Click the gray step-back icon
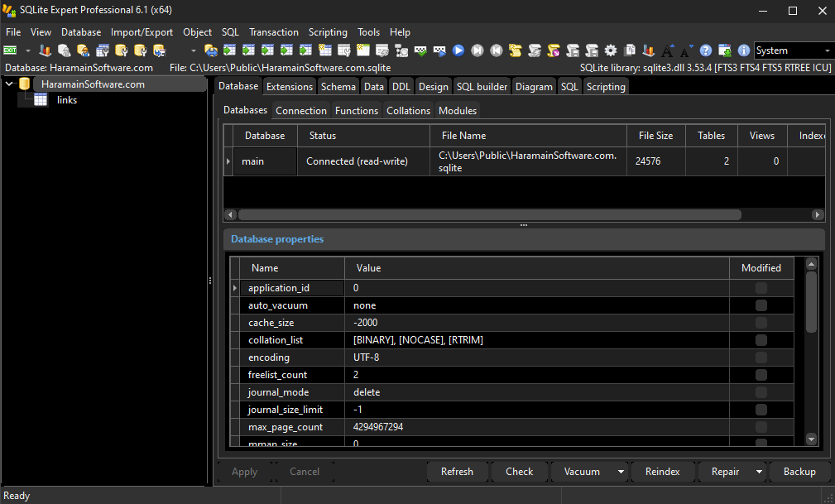The width and height of the screenshot is (835, 504). pyautogui.click(x=497, y=50)
